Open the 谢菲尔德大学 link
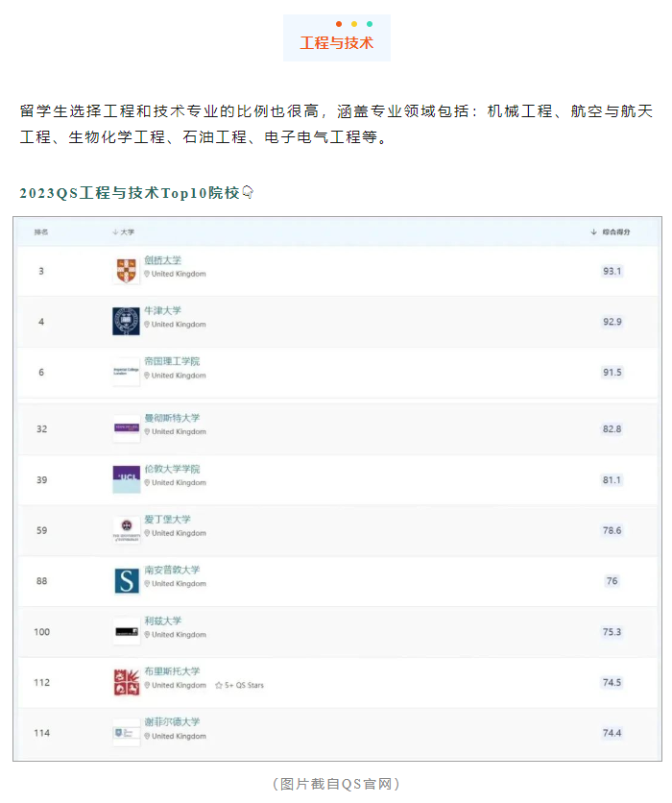Screen dimensions: 672x803 pyautogui.click(x=172, y=722)
